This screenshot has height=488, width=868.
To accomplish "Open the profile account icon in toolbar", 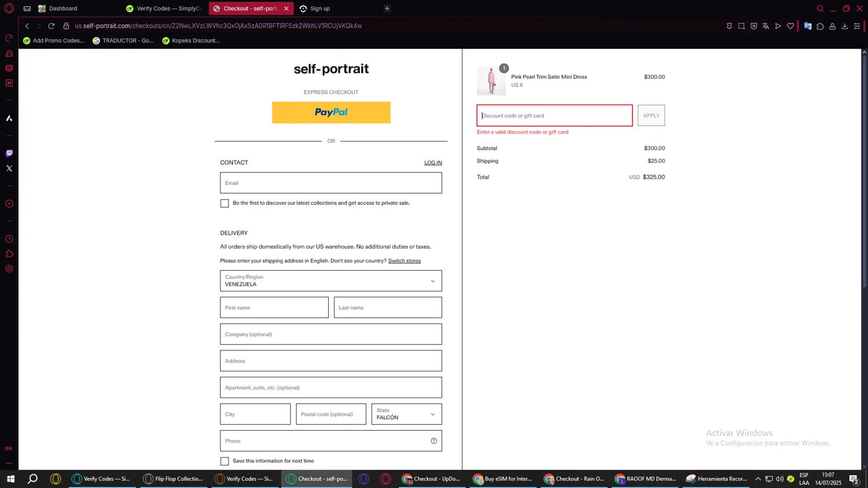I will point(832,26).
